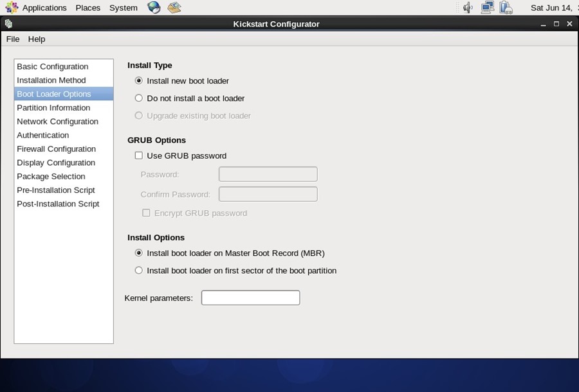Image resolution: width=579 pixels, height=392 pixels.
Task: Select Install boot loader on first sector option
Action: coord(138,270)
